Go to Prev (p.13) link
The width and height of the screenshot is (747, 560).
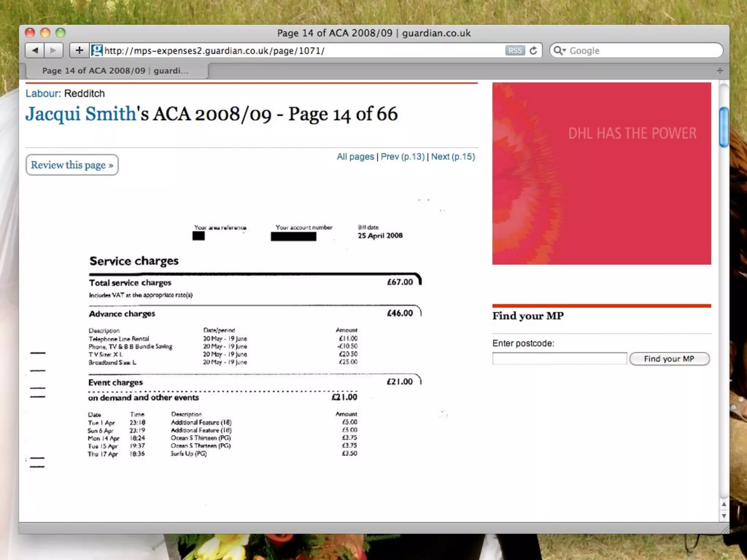403,157
